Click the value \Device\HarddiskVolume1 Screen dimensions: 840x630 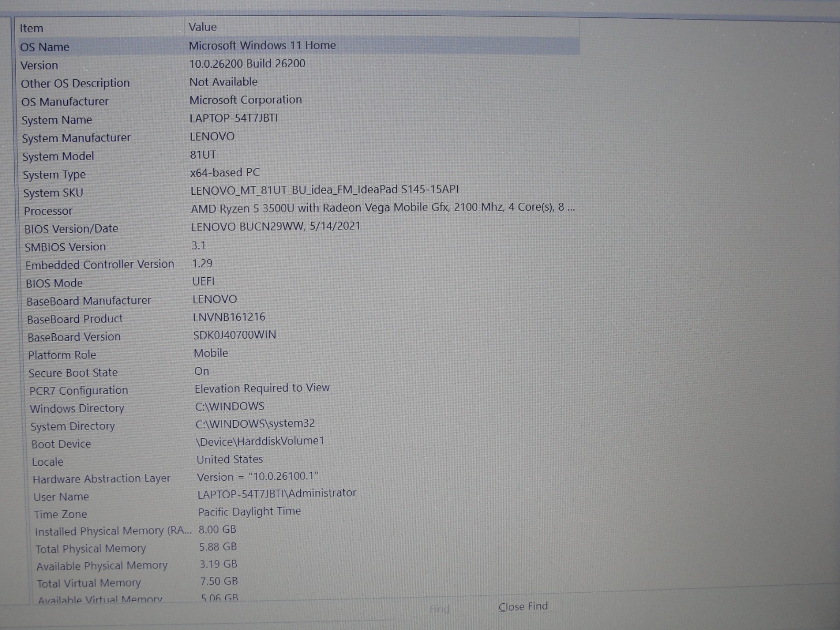tap(260, 442)
